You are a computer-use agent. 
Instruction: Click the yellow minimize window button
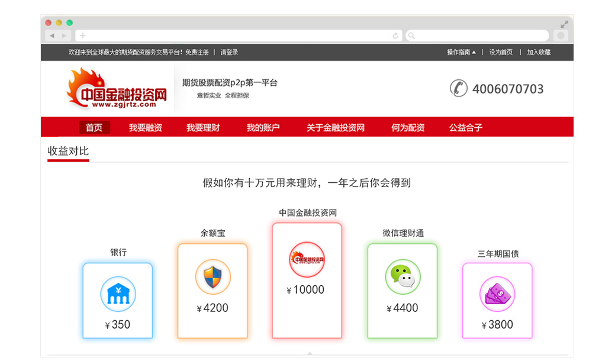point(59,22)
